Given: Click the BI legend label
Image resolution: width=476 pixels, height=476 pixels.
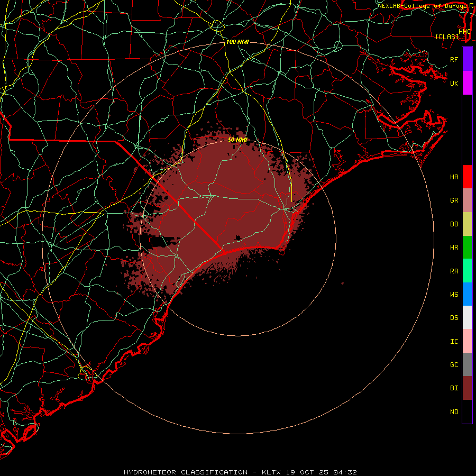Looking at the screenshot, I should pos(454,388).
